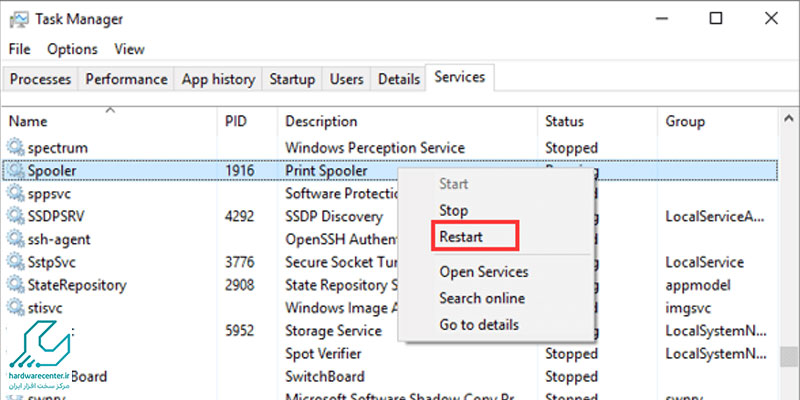The width and height of the screenshot is (800, 400).
Task: Click the Task Manager app icon in title bar
Action: click(17, 18)
